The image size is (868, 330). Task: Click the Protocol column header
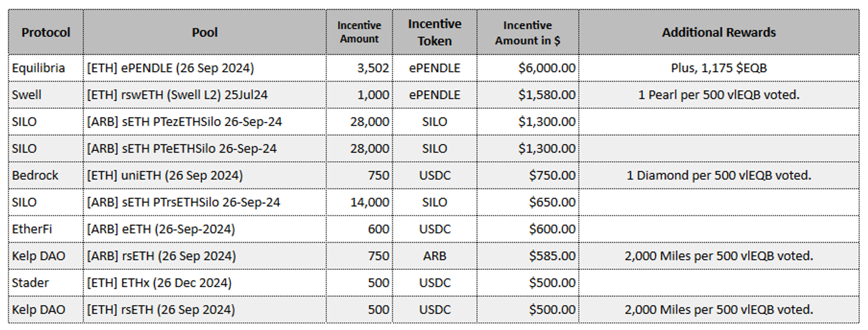click(46, 32)
